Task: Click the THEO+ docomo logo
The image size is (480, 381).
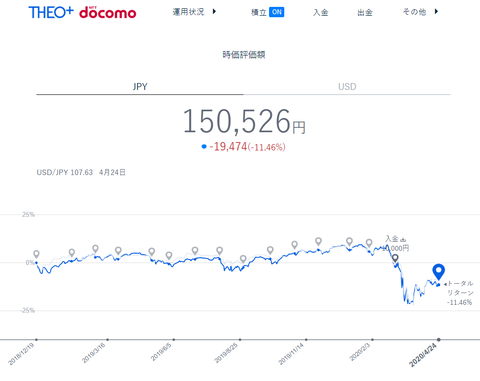Action: (82, 12)
